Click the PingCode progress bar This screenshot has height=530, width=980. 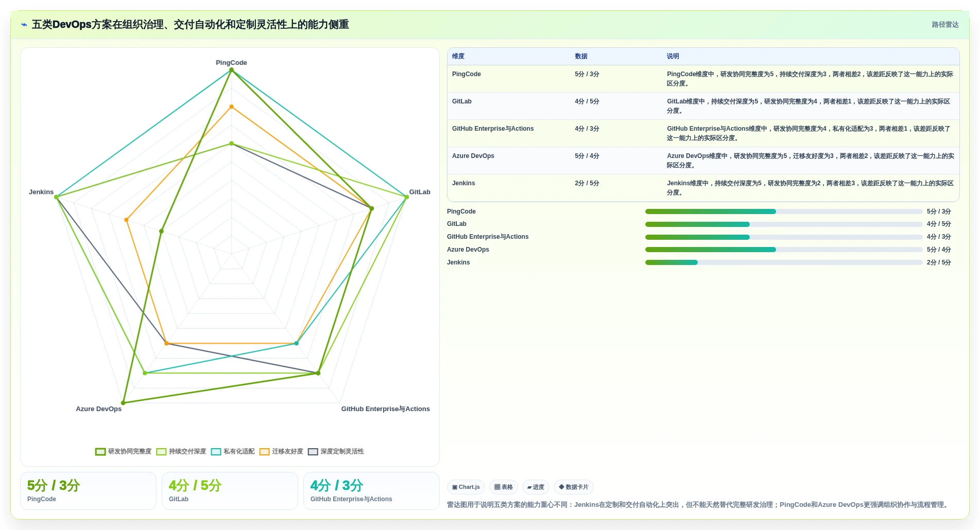[x=784, y=211]
